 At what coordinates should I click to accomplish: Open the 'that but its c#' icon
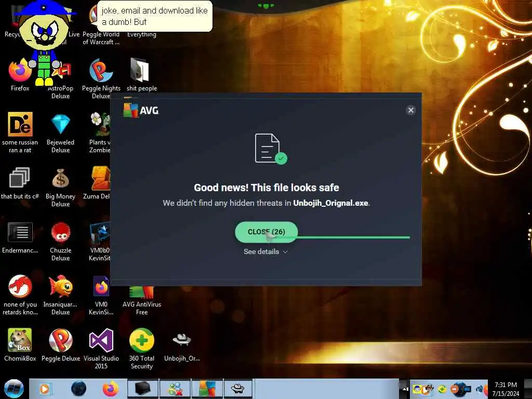20,183
